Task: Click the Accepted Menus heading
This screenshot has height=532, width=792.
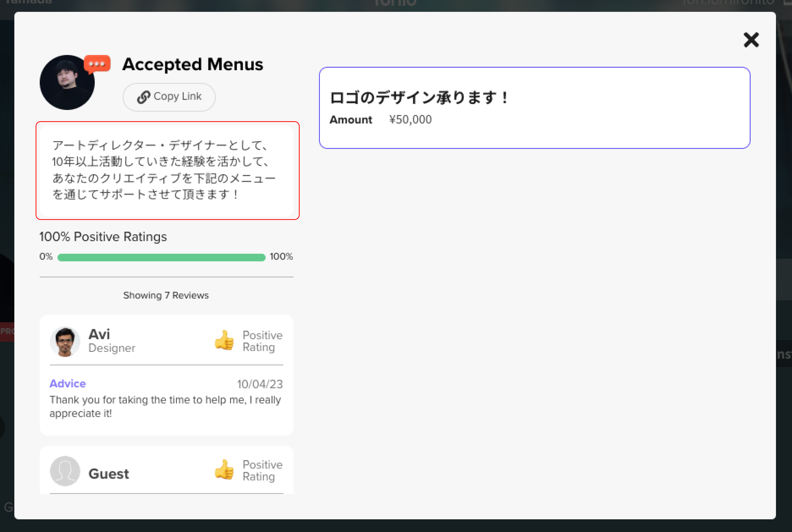Action: click(x=193, y=64)
